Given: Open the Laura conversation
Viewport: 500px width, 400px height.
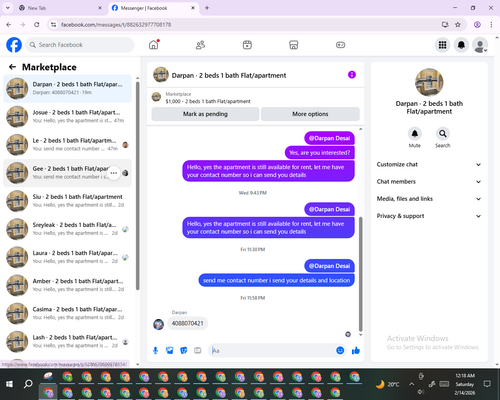Looking at the screenshot, I should [67, 257].
